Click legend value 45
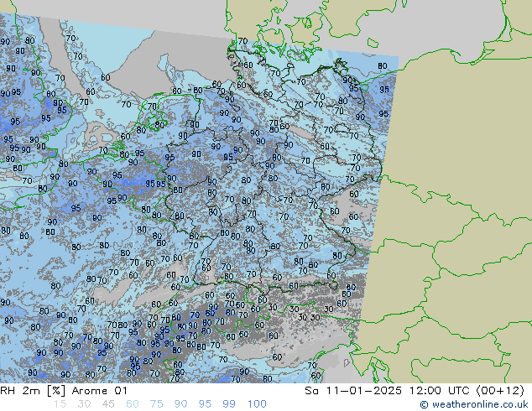This screenshot has height=411, width=532. [x=108, y=404]
